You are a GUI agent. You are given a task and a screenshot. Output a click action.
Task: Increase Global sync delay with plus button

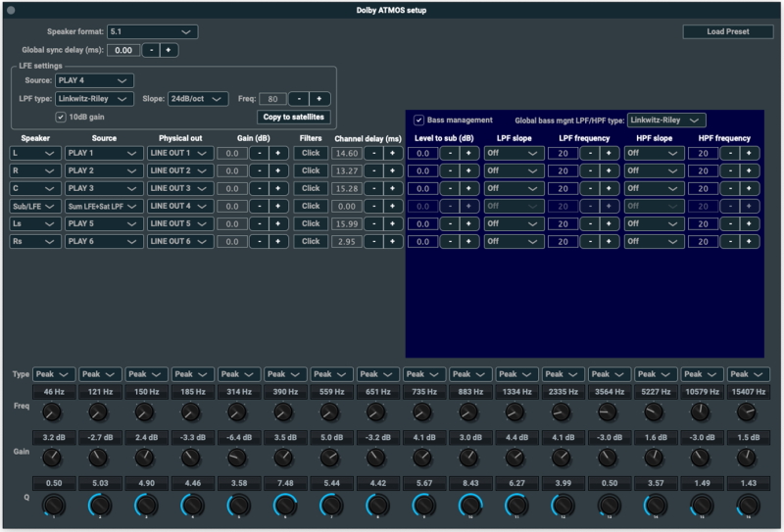pyautogui.click(x=169, y=50)
